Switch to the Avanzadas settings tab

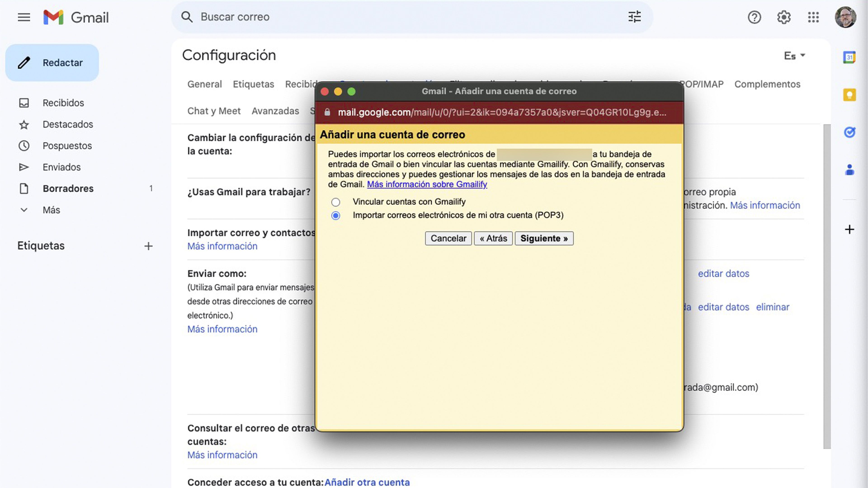tap(275, 111)
